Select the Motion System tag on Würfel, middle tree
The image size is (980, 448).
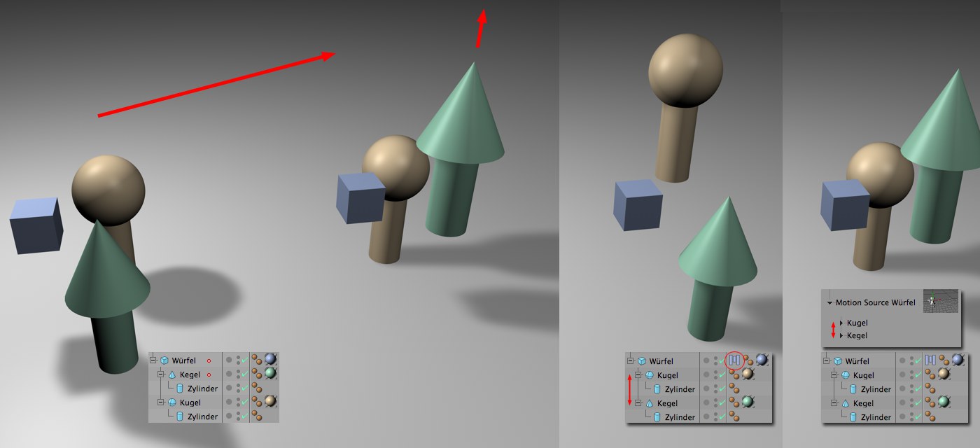pyautogui.click(x=734, y=360)
